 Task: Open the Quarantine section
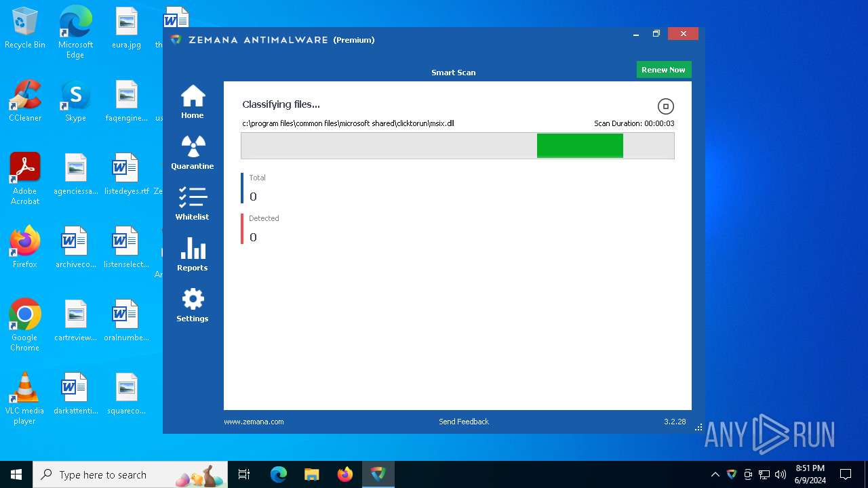[193, 152]
